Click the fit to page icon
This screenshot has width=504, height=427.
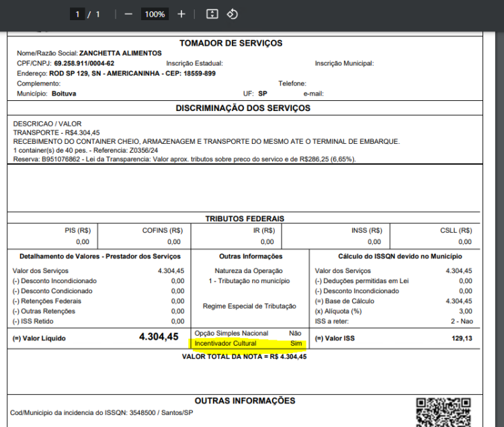pos(212,14)
